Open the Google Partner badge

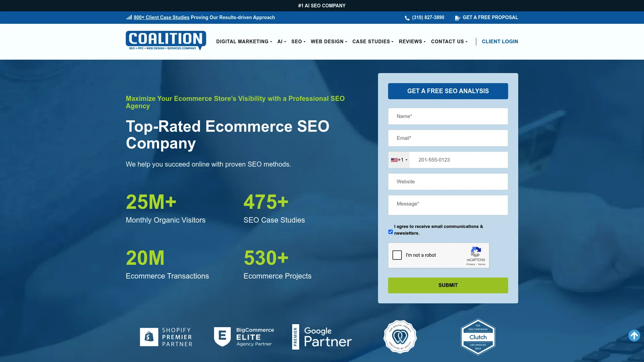click(322, 337)
